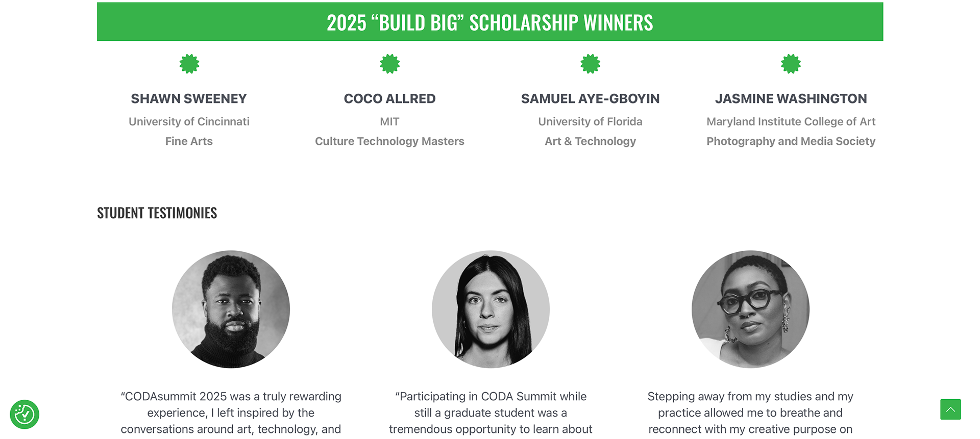The image size is (980, 439).
Task: Click the Student Testimonies heading
Action: 157,213
